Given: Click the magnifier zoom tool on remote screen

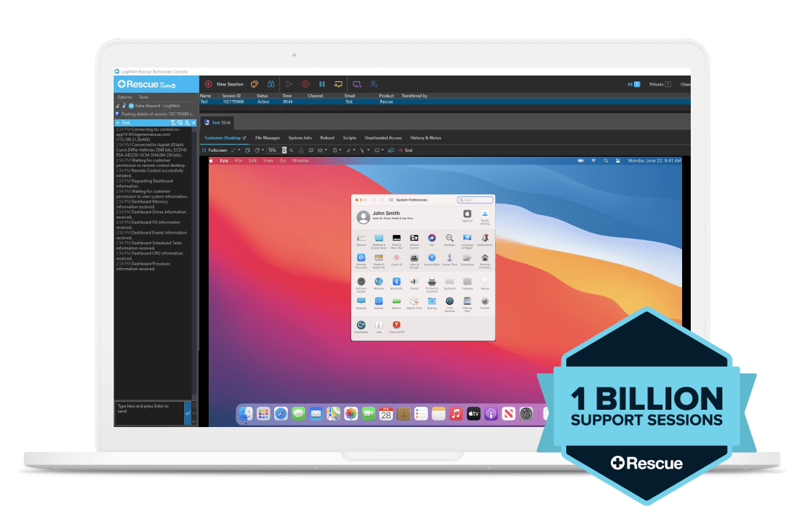Looking at the screenshot, I should [291, 150].
